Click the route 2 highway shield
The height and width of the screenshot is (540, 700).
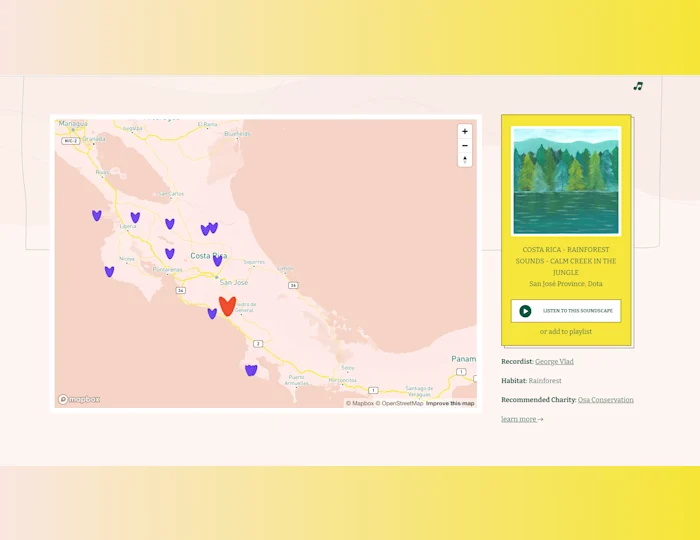pyautogui.click(x=258, y=344)
